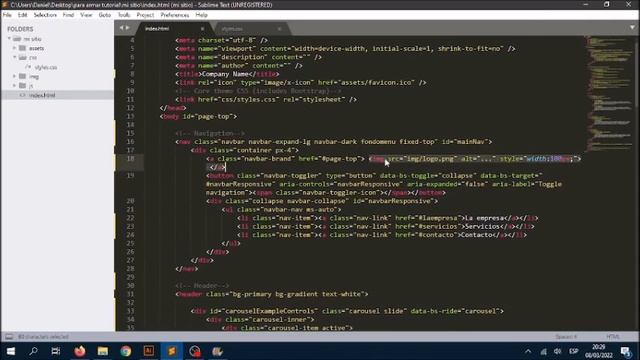The height and width of the screenshot is (360, 640).
Task: Click line number 31 in gutter
Action: pyautogui.click(x=130, y=294)
